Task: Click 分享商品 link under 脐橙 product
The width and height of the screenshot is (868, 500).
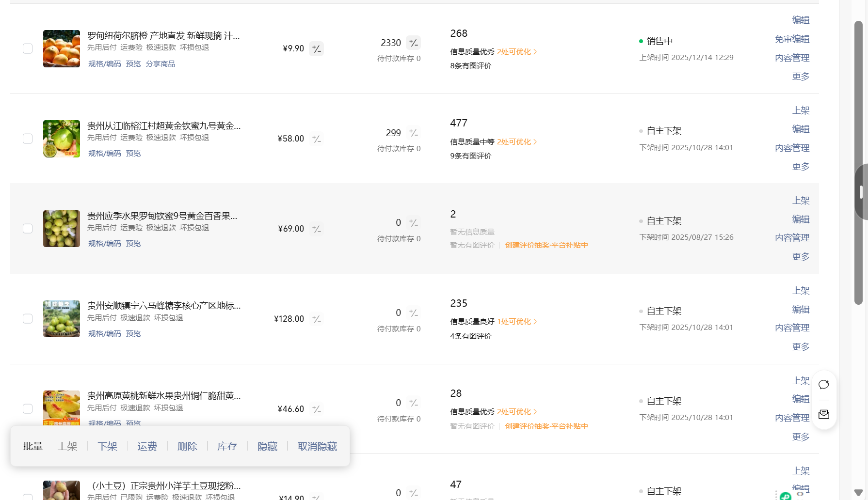Action: click(161, 64)
